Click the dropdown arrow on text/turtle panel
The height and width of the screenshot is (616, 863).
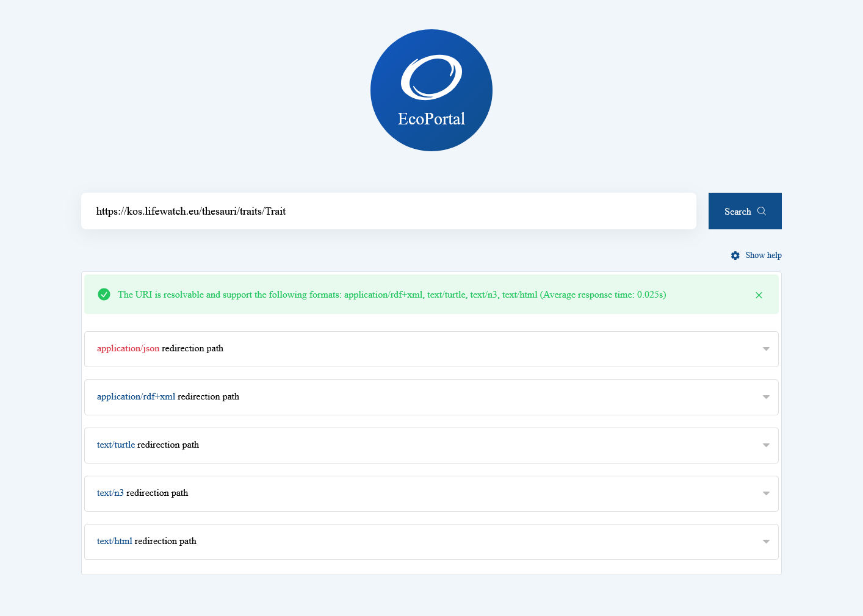(766, 445)
